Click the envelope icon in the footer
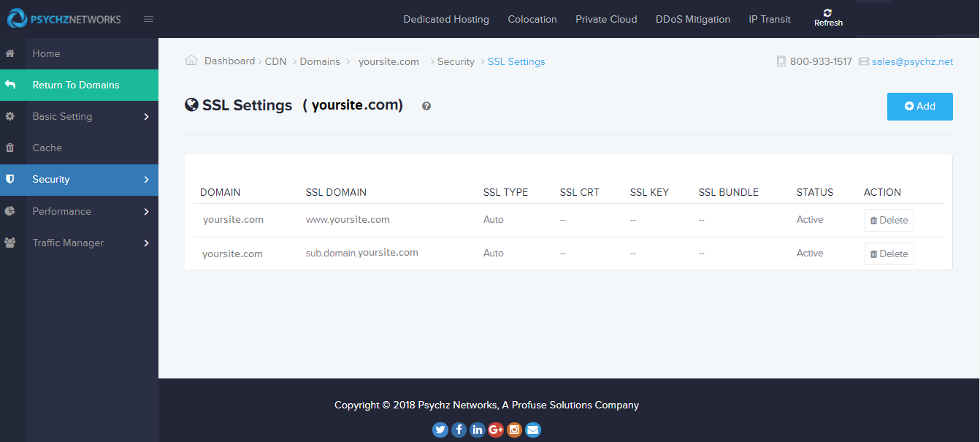The height and width of the screenshot is (442, 980). coord(532,430)
